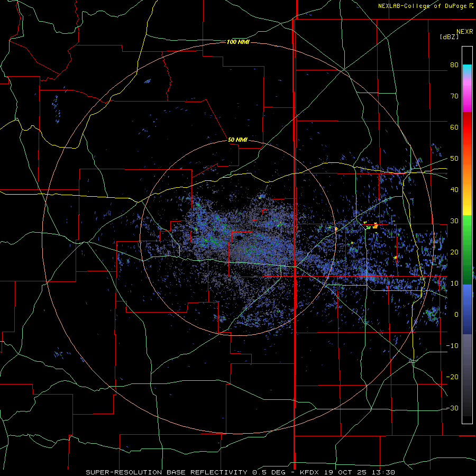The height and width of the screenshot is (476, 476).
Task: Click the 50 value on dBZ scale
Action: pos(454,159)
